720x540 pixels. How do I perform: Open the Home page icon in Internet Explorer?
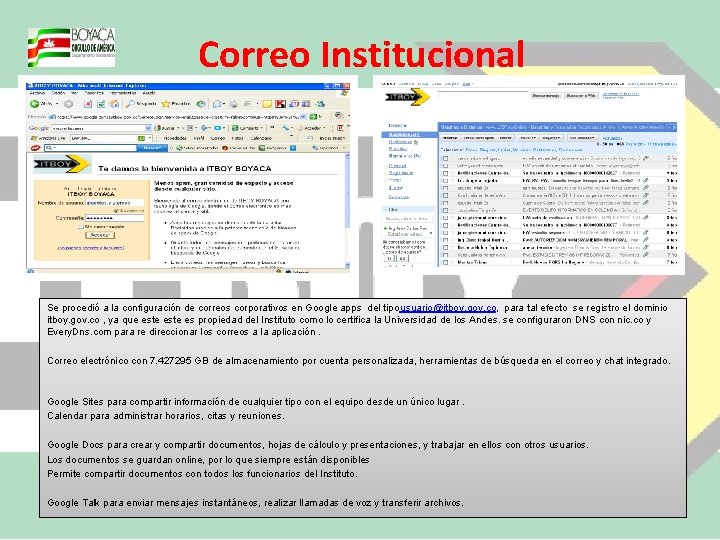coord(114,104)
